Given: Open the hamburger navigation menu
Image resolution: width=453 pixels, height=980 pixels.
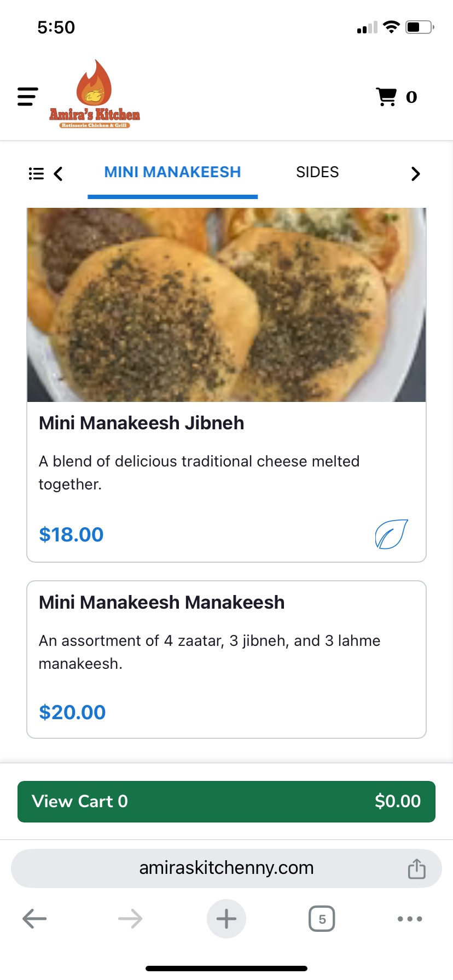Looking at the screenshot, I should 27,97.
